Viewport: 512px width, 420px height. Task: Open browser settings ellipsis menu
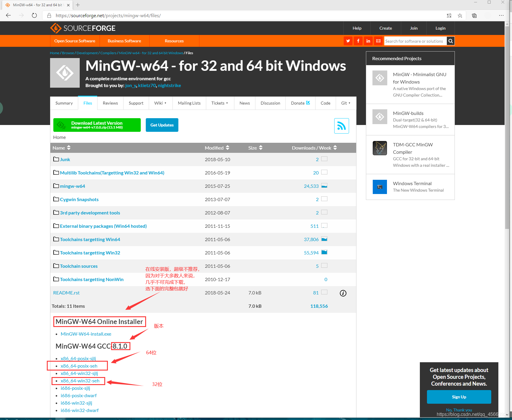coord(501,15)
